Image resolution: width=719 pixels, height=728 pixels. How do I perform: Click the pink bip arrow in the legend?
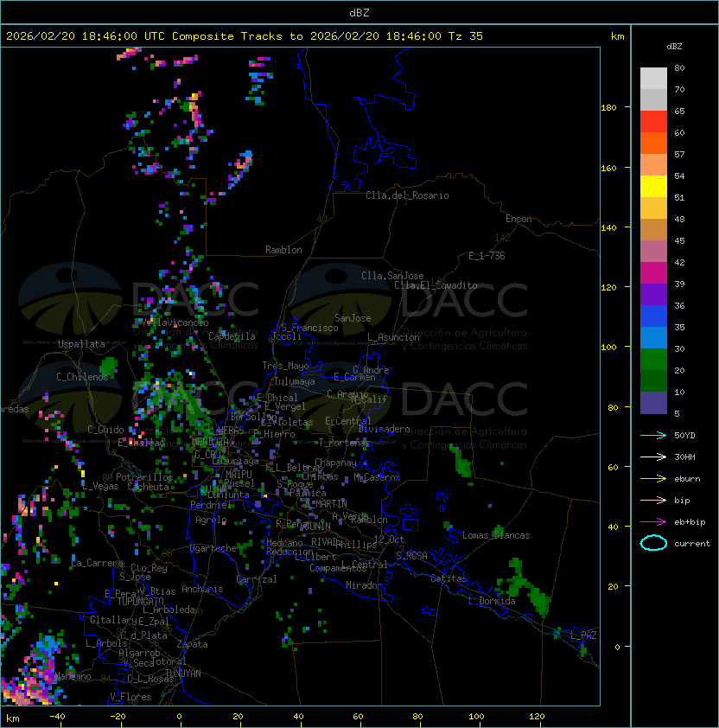653,500
